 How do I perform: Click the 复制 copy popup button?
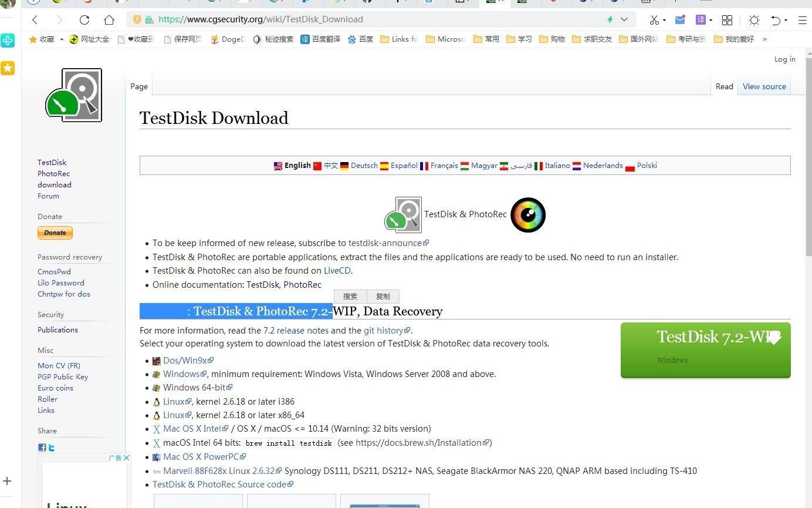pyautogui.click(x=383, y=297)
